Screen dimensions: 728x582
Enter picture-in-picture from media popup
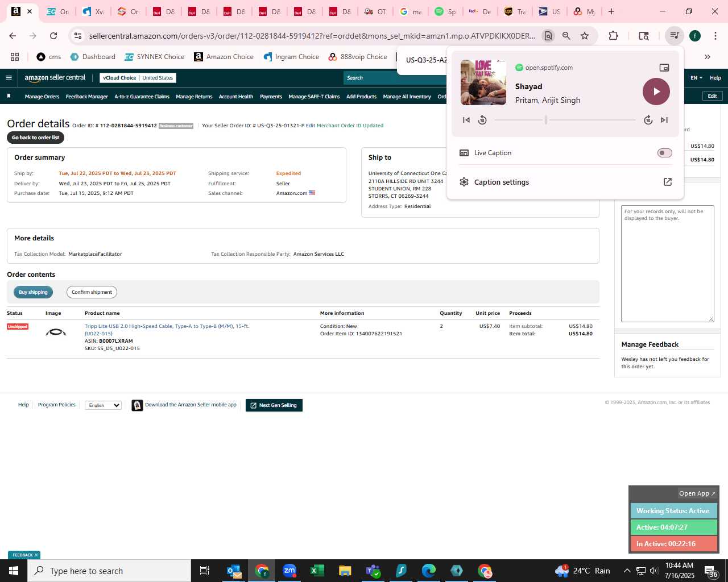point(664,68)
